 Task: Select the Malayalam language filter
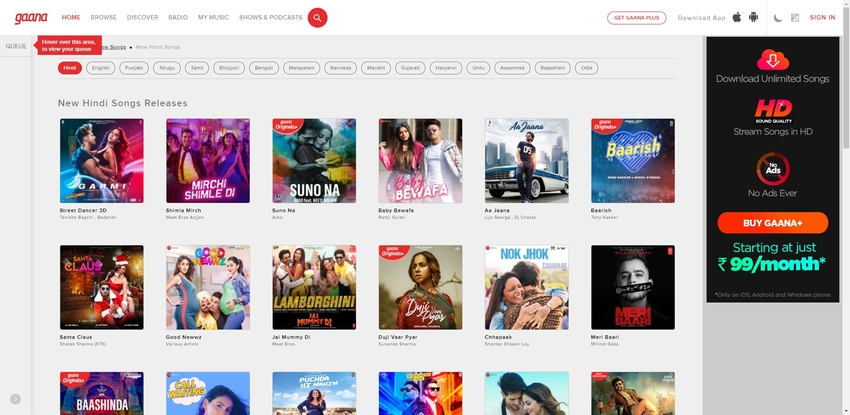(301, 68)
